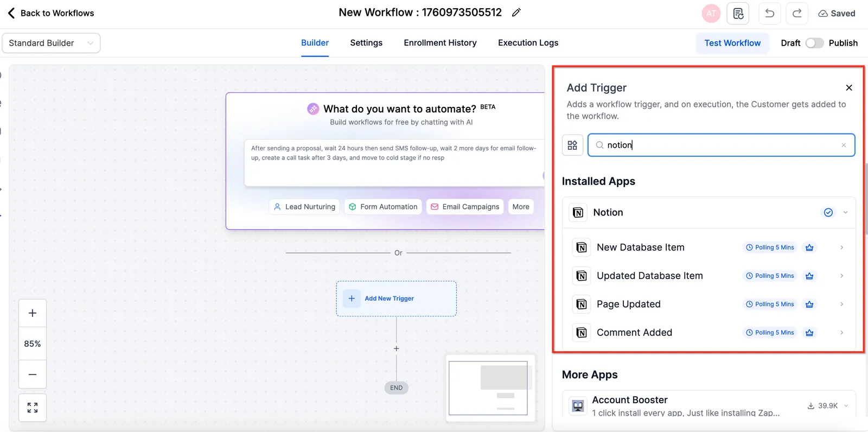
Task: Edit workflow name with pencil icon
Action: (516, 12)
